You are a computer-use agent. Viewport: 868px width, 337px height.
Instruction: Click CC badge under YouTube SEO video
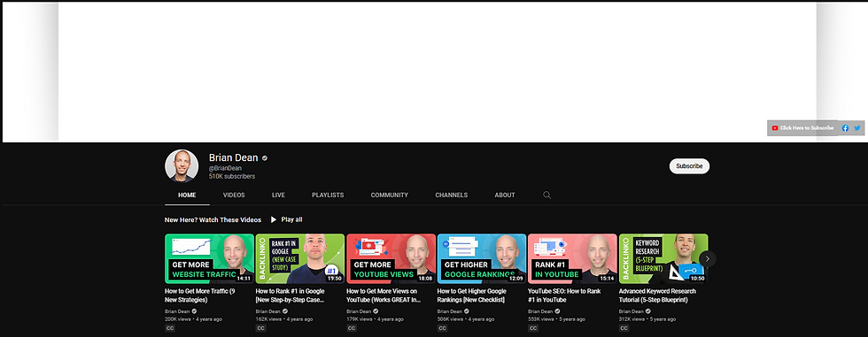[533, 328]
